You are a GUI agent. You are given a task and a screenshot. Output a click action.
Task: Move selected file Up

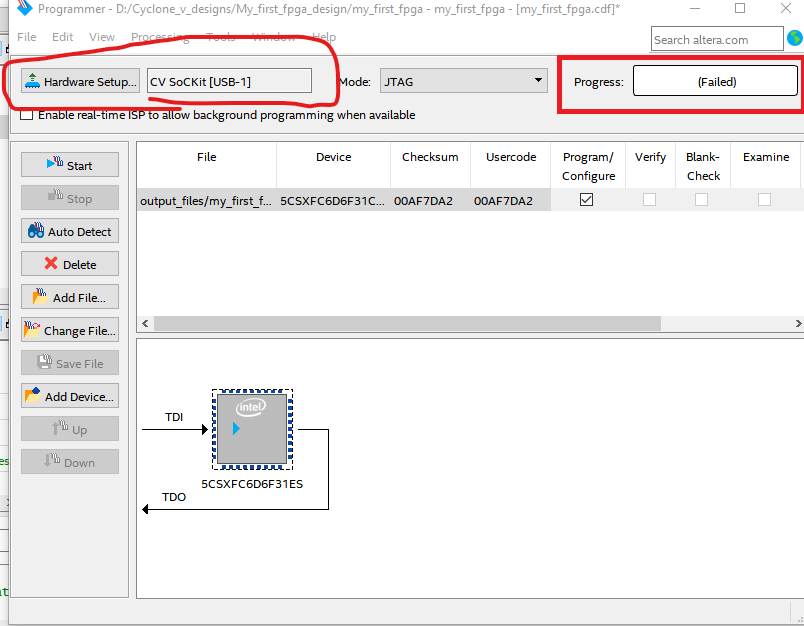70,429
